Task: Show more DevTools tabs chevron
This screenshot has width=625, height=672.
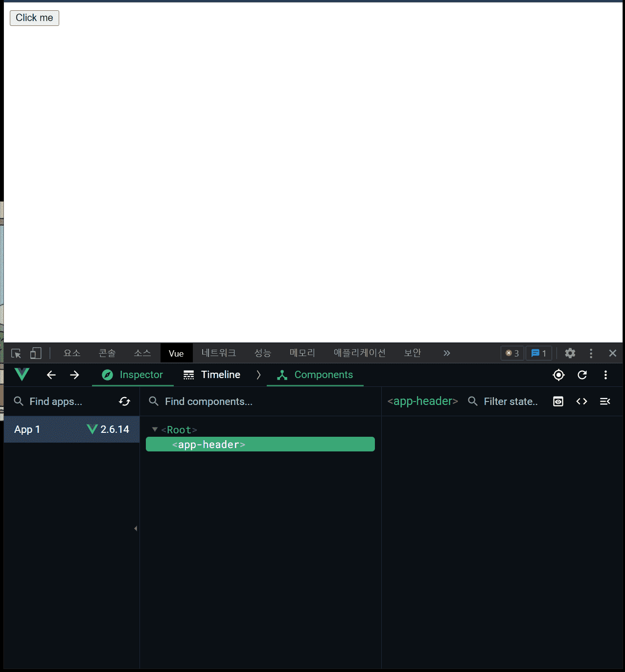Action: click(447, 353)
